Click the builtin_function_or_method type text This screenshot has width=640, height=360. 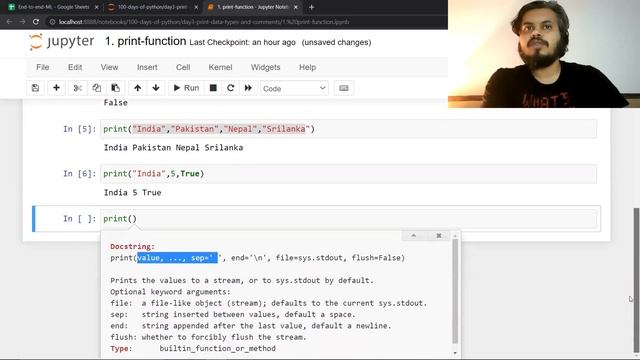coord(218,349)
